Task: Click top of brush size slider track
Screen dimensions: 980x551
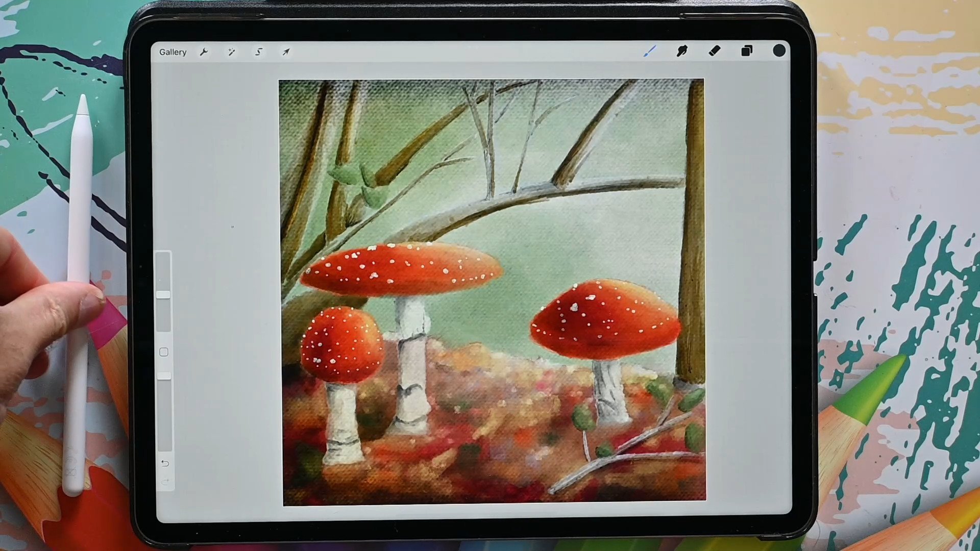Action: point(163,256)
